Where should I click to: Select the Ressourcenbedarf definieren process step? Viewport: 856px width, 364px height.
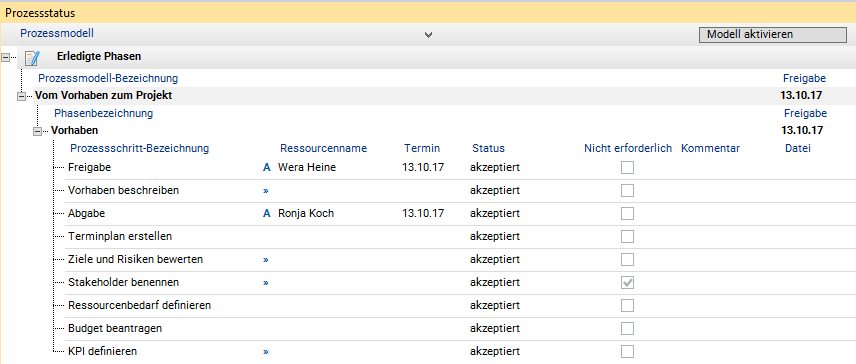(139, 305)
